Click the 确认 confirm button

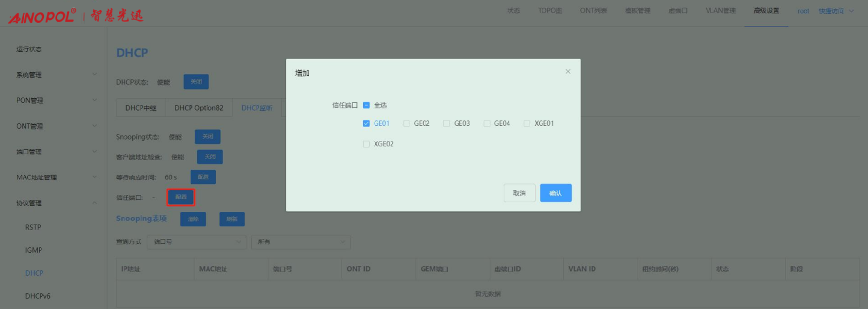555,193
